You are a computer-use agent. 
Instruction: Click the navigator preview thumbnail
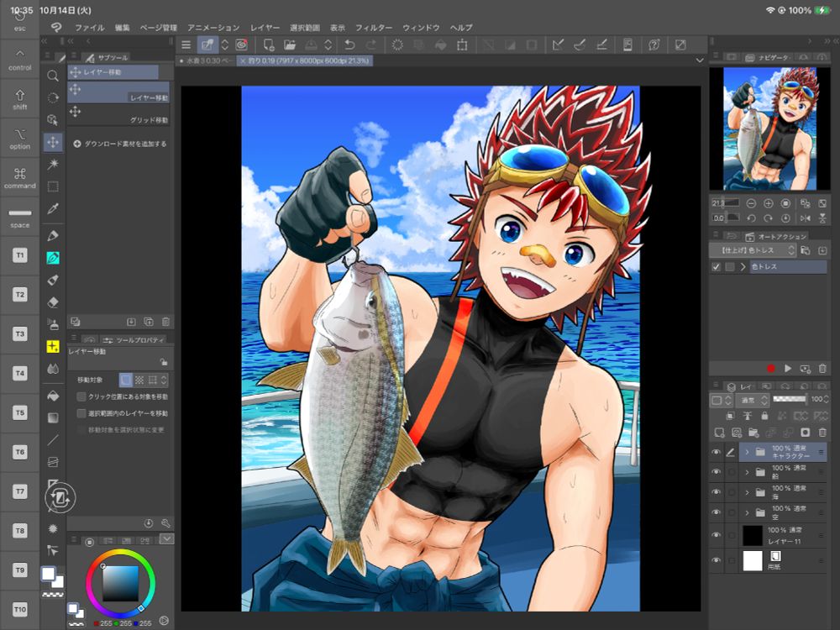769,129
